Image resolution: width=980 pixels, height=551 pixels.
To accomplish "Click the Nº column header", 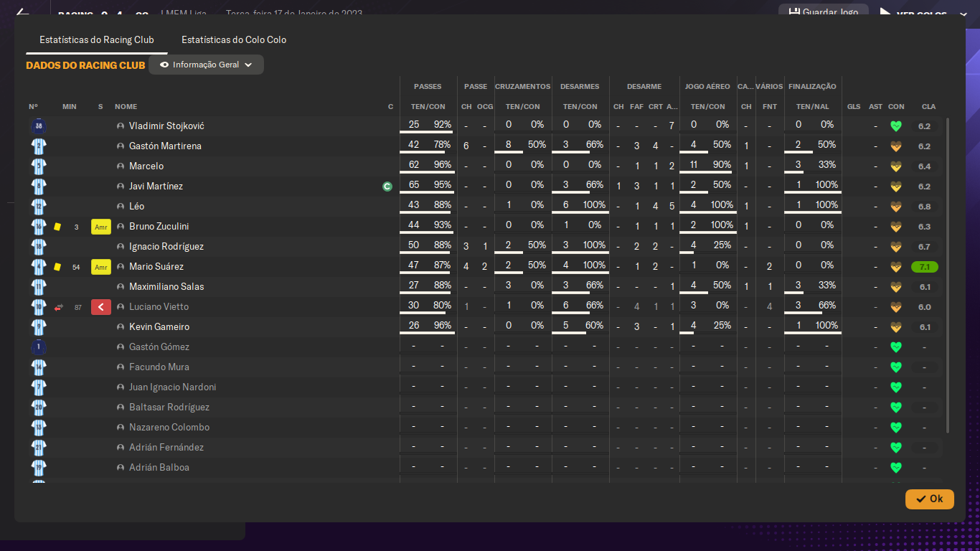I will tap(33, 106).
